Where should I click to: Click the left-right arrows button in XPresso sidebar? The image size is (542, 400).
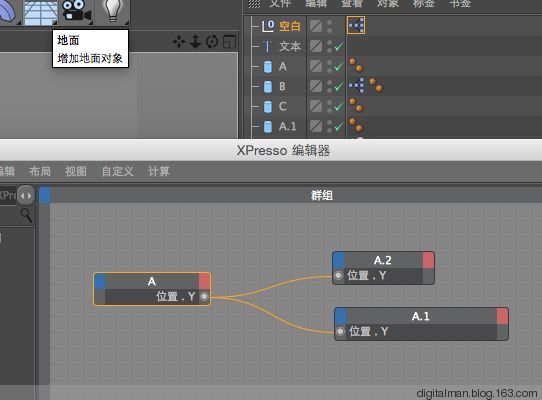pos(26,196)
